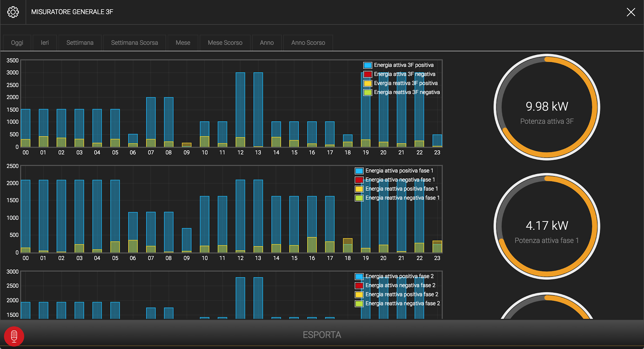Click the Potenza attiva 3F label

547,121
